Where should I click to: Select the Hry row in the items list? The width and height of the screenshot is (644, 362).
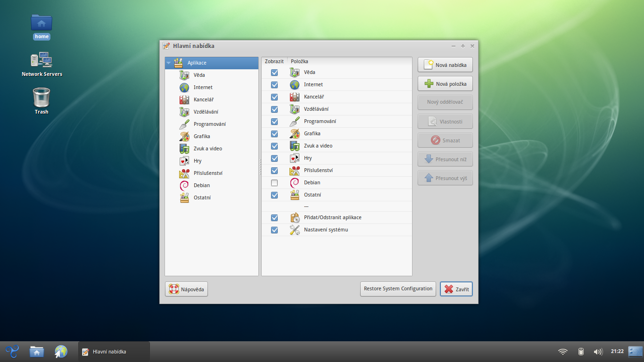[x=337, y=158]
